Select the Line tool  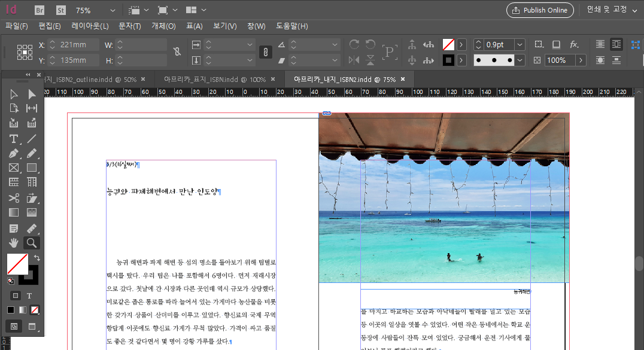click(x=32, y=138)
